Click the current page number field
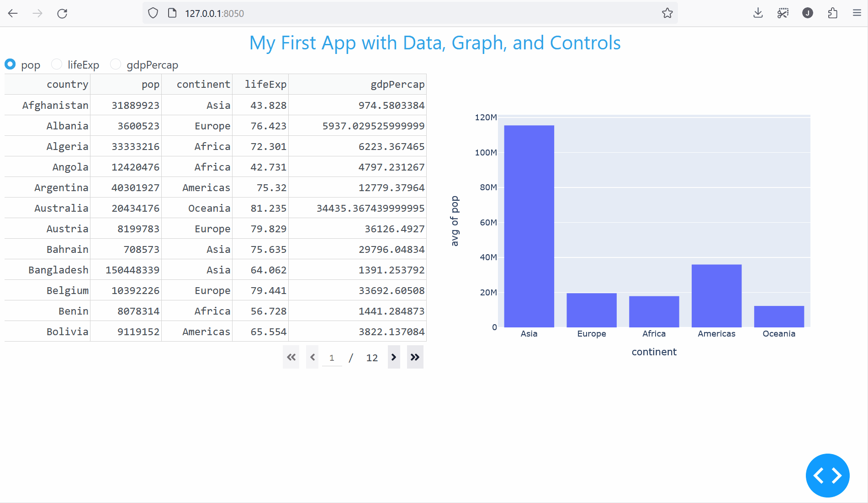This screenshot has width=868, height=503. [x=332, y=358]
